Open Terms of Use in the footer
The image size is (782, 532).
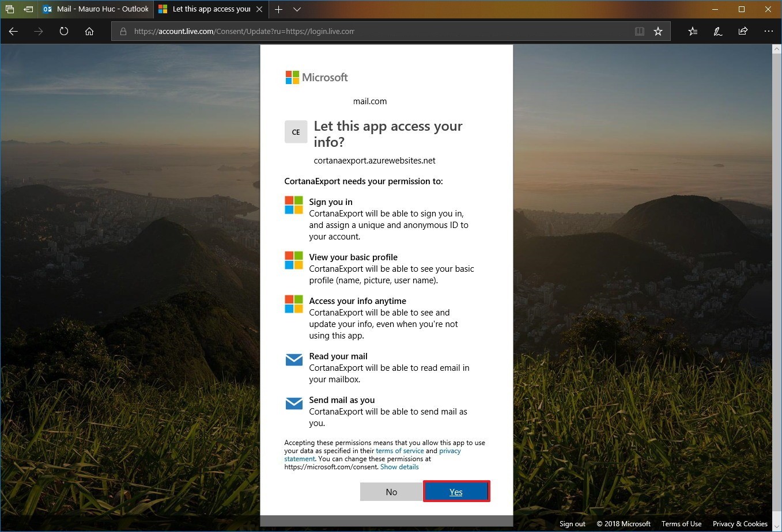(x=681, y=524)
